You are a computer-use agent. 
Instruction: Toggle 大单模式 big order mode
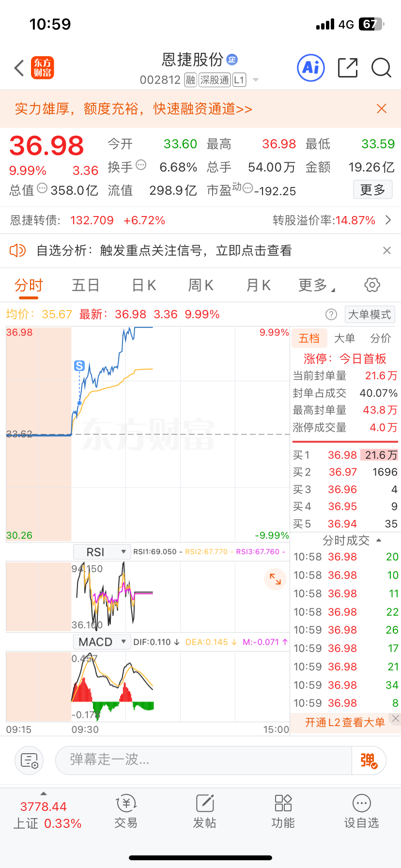coord(370,315)
